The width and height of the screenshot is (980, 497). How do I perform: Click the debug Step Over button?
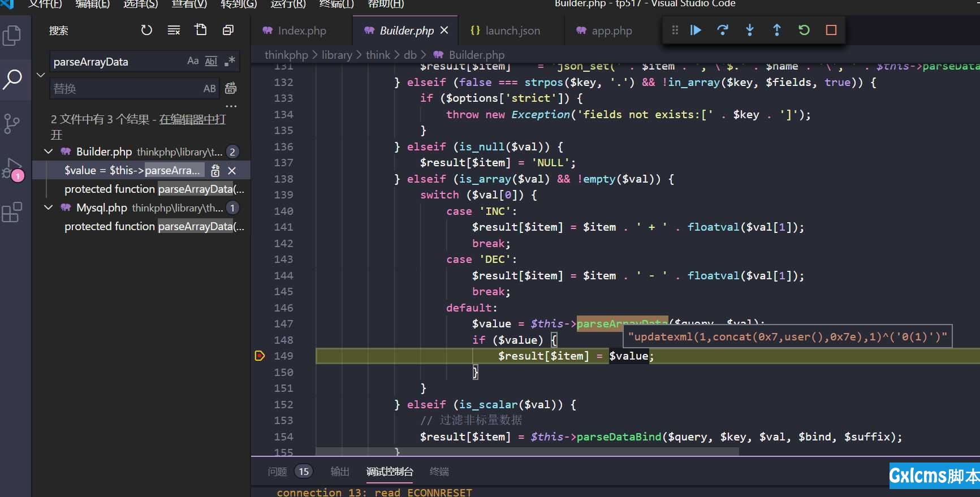pyautogui.click(x=723, y=30)
